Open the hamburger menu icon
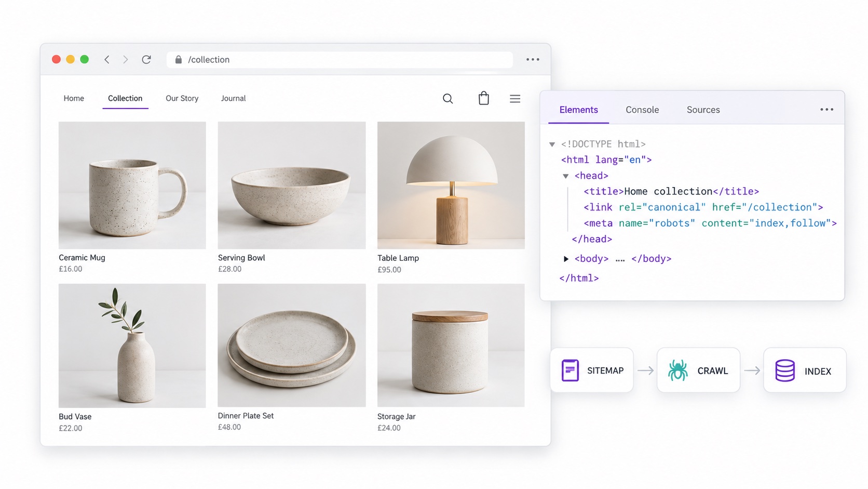The height and width of the screenshot is (489, 868). pos(515,99)
